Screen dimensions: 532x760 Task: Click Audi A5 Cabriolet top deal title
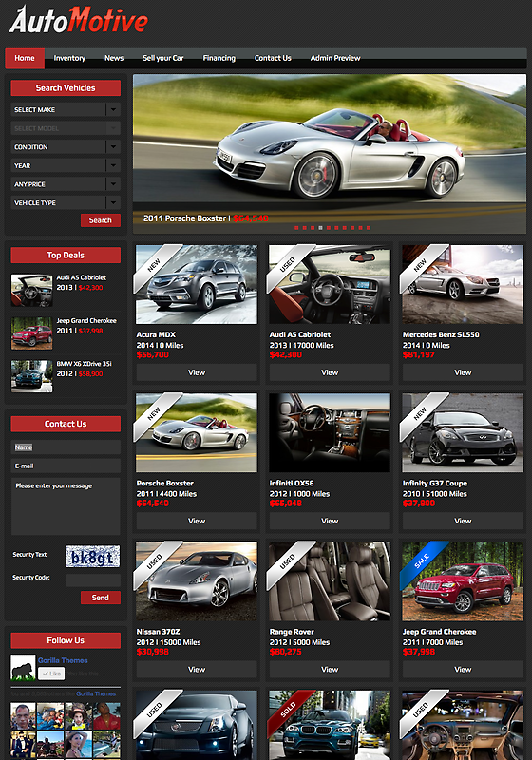pos(82,277)
